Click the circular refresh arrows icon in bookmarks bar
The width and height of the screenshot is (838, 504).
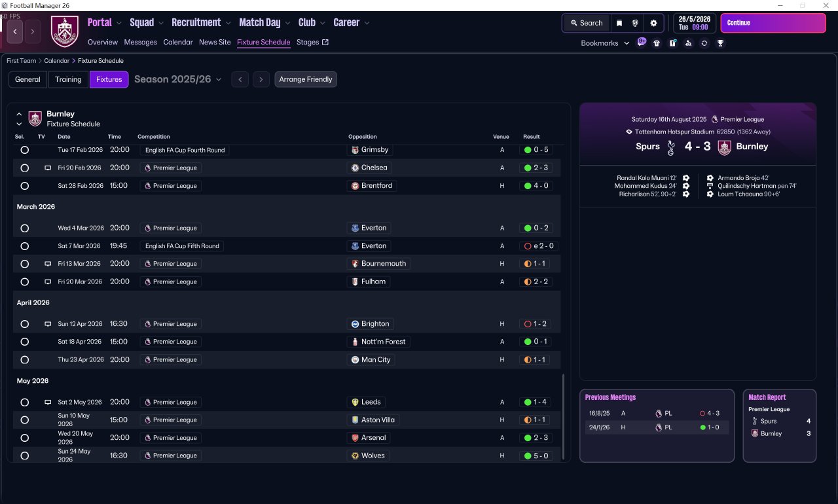(704, 43)
